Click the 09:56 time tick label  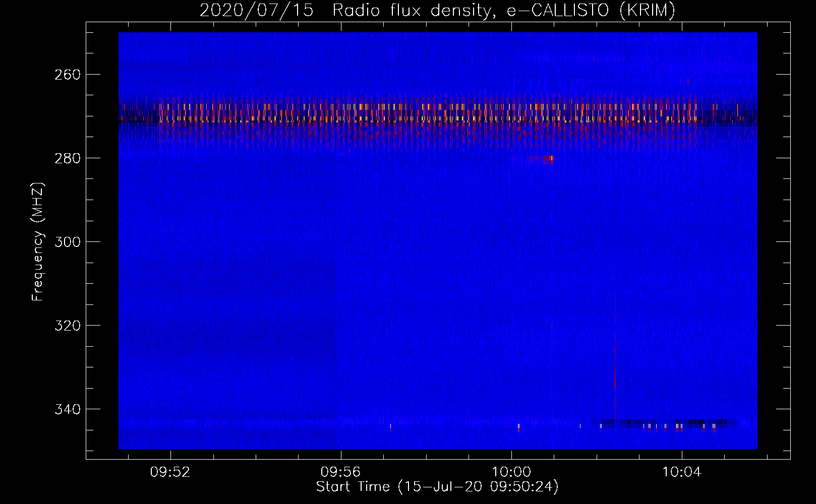(341, 472)
